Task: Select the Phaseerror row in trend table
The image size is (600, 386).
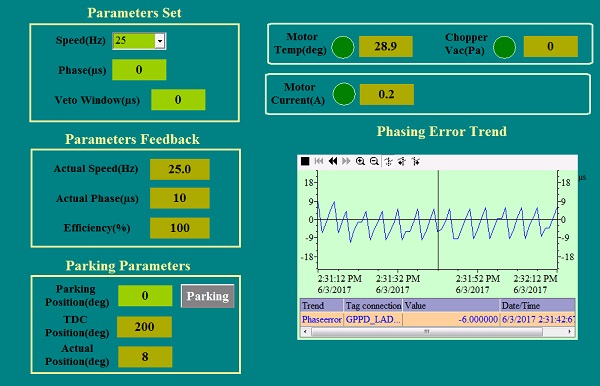Action: [437, 319]
